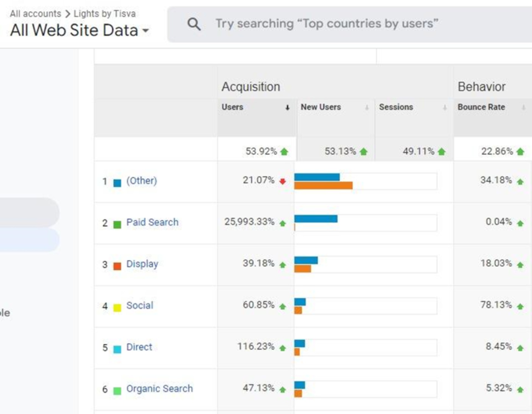Screen dimensions: 532x414
Task: Click the yellow Social color swatch
Action: pyautogui.click(x=117, y=308)
